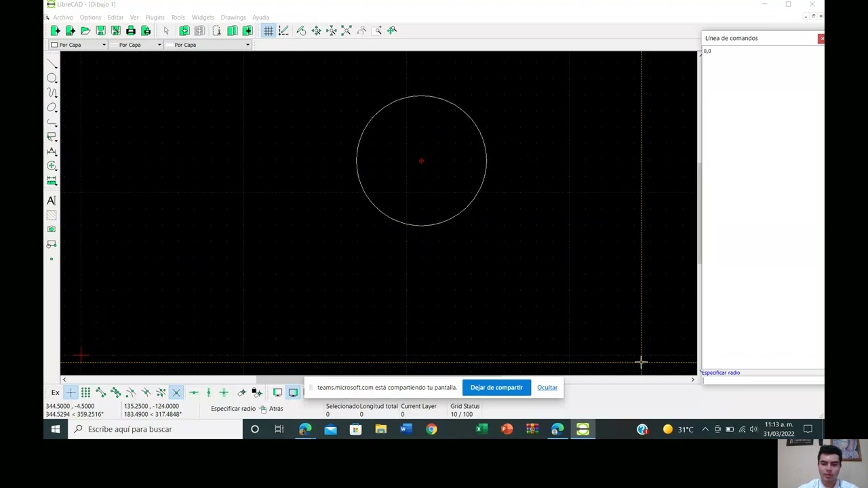Image resolution: width=868 pixels, height=488 pixels.
Task: Click Dejar de compartir button
Action: click(x=496, y=388)
